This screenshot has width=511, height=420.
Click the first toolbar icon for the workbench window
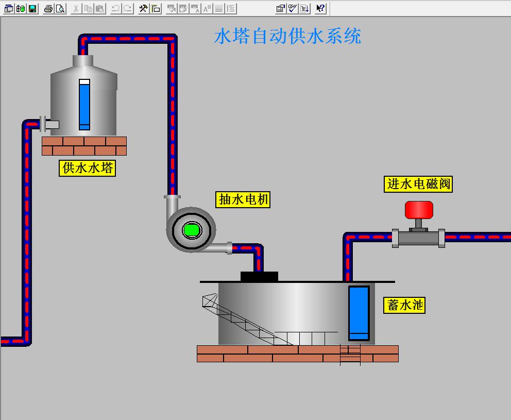pos(9,8)
